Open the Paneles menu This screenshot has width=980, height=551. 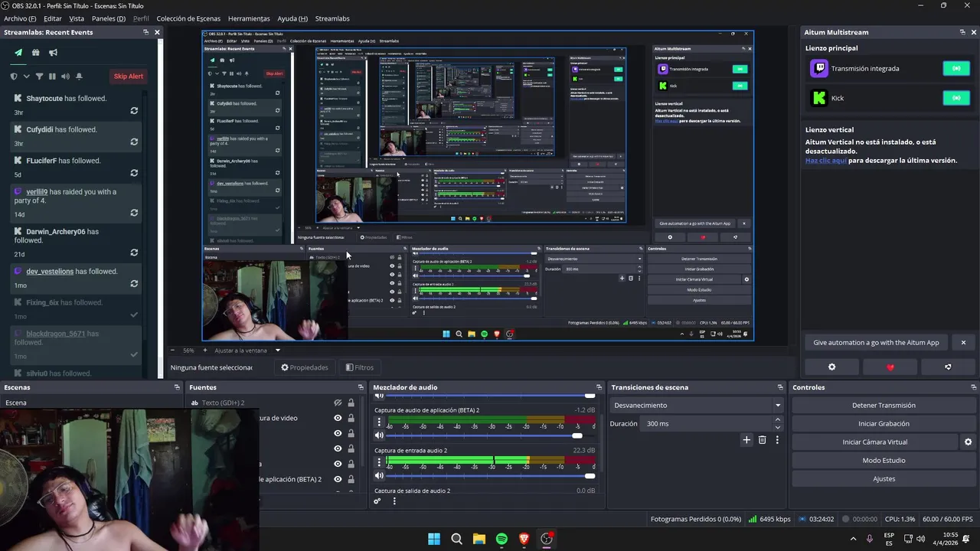(x=109, y=18)
